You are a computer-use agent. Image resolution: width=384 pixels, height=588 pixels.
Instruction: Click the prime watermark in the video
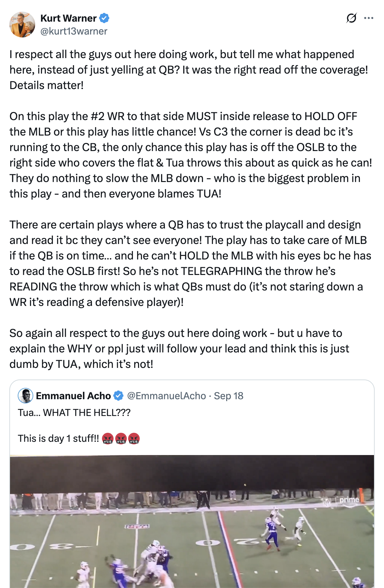pos(349,500)
